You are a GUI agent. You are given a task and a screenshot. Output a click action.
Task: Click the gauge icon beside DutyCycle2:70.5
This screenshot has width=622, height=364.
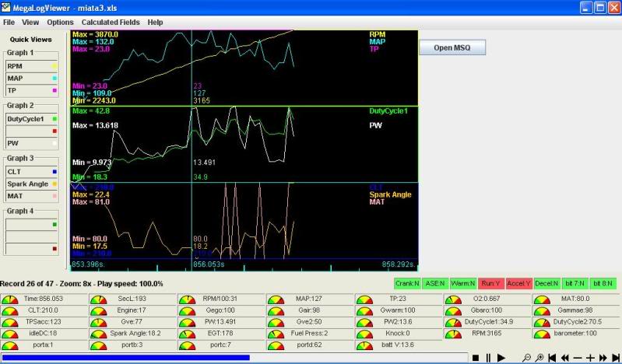coord(543,323)
